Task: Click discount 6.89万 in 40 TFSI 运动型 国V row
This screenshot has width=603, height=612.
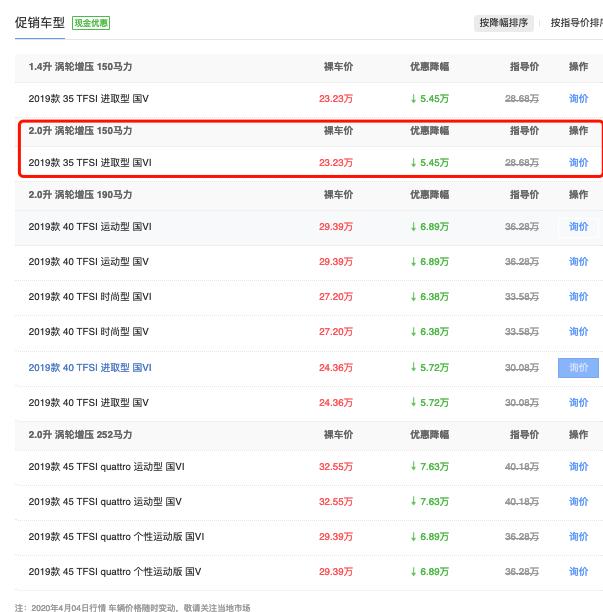Action: click(430, 262)
